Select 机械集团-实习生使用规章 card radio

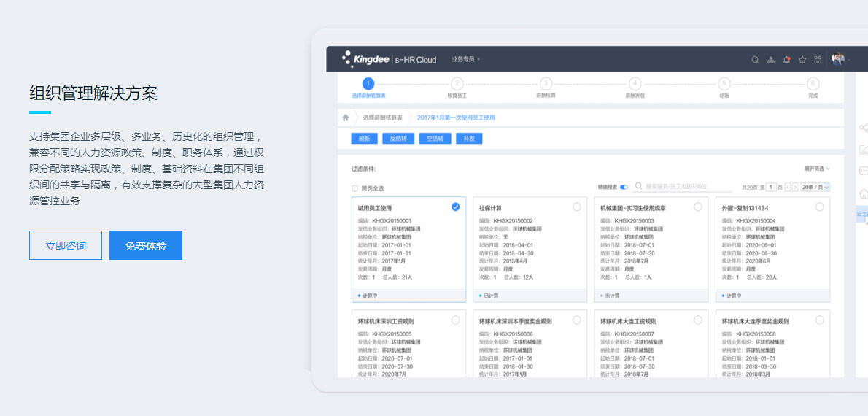pos(698,207)
